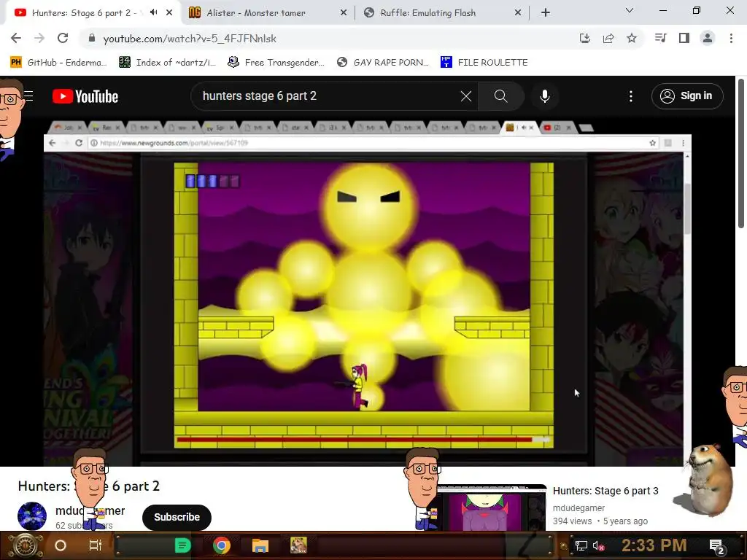Go back to the previous page
The height and width of the screenshot is (560, 747).
pos(16,38)
